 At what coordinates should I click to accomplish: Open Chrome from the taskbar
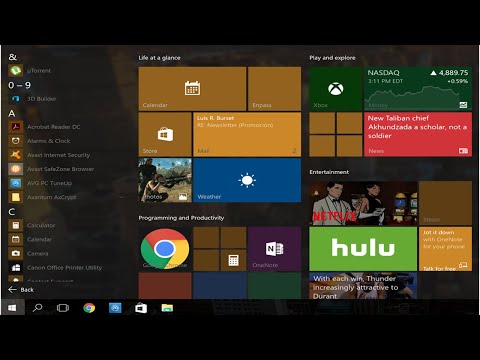(x=89, y=308)
